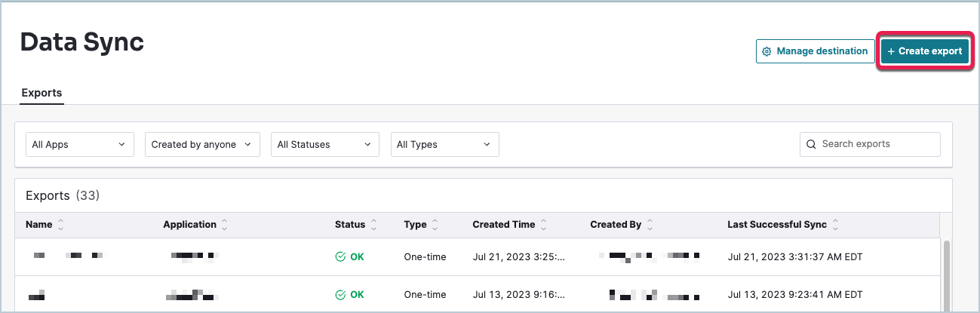This screenshot has width=980, height=313.
Task: Click OK status icon in first row
Action: pos(340,257)
